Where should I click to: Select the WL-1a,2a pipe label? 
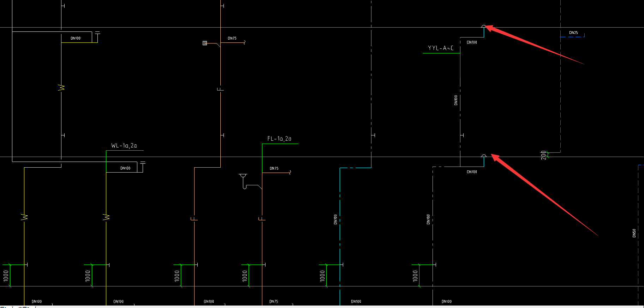click(124, 145)
